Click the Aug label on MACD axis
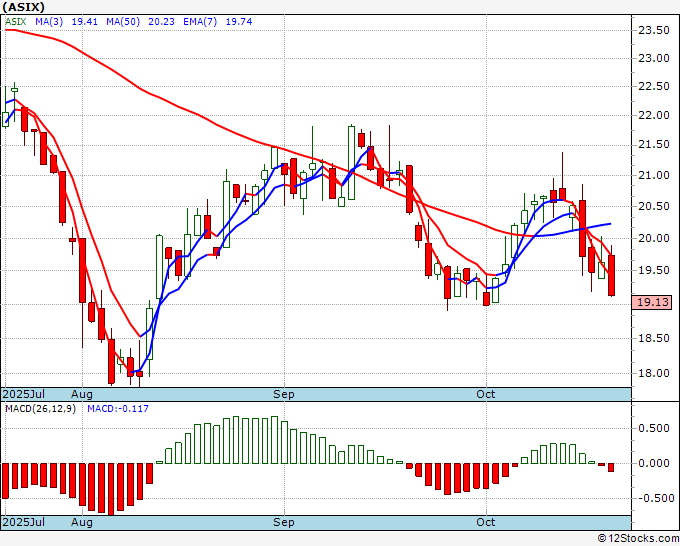This screenshot has width=680, height=546. click(82, 522)
